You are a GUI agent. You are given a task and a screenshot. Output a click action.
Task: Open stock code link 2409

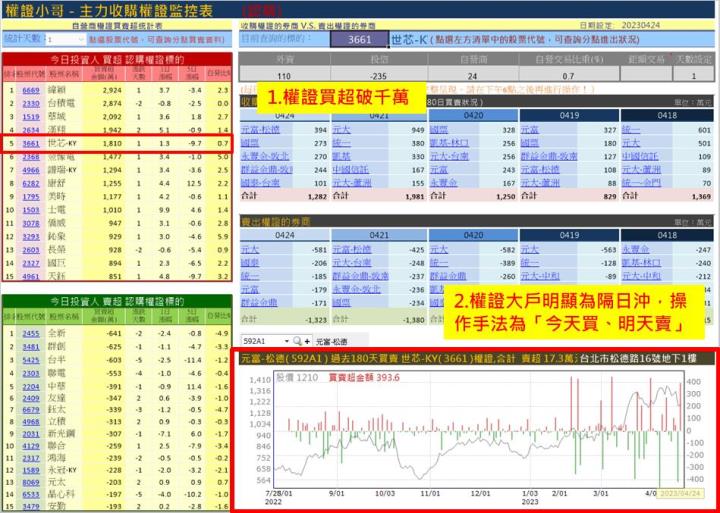31,398
